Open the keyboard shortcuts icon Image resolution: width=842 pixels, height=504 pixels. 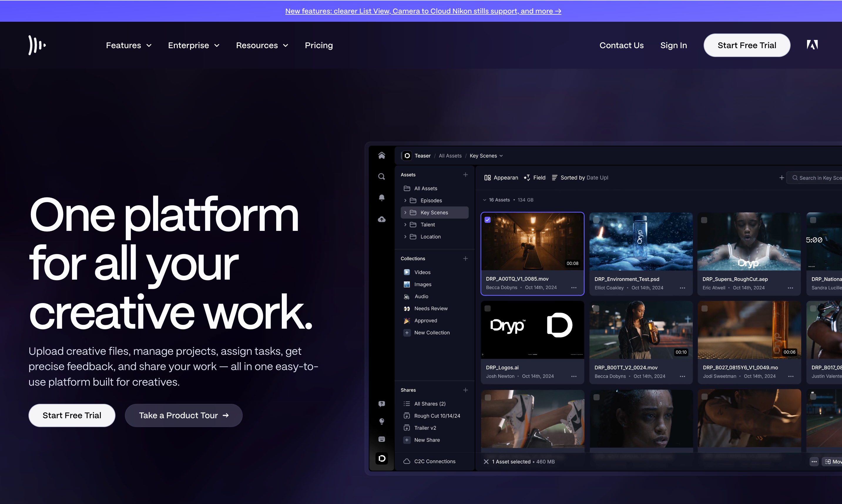click(x=381, y=439)
